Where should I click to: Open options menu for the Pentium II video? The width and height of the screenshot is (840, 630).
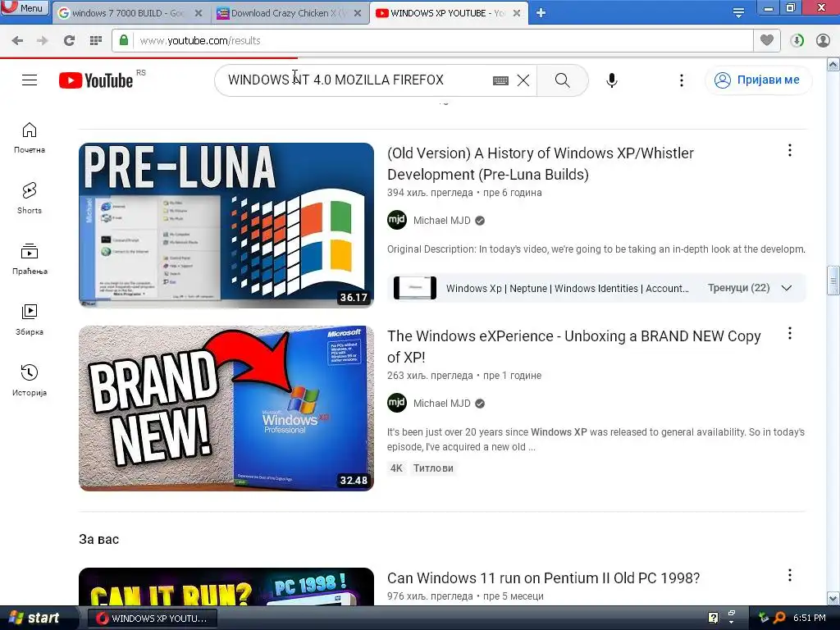pos(790,575)
